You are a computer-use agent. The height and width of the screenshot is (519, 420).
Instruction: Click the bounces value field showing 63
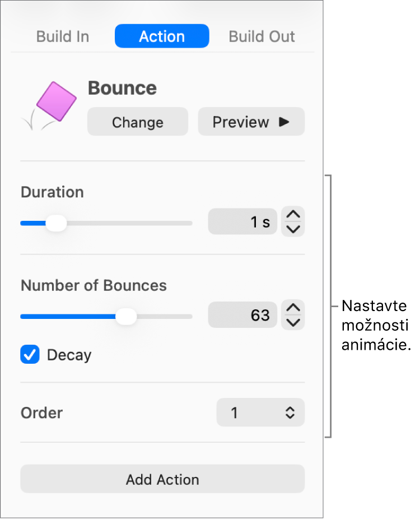tap(242, 315)
